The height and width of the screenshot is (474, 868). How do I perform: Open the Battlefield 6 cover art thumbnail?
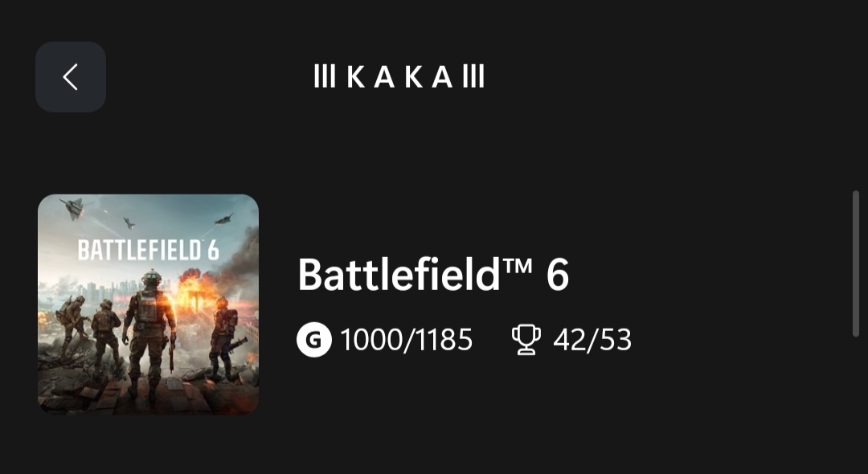pyautogui.click(x=148, y=304)
